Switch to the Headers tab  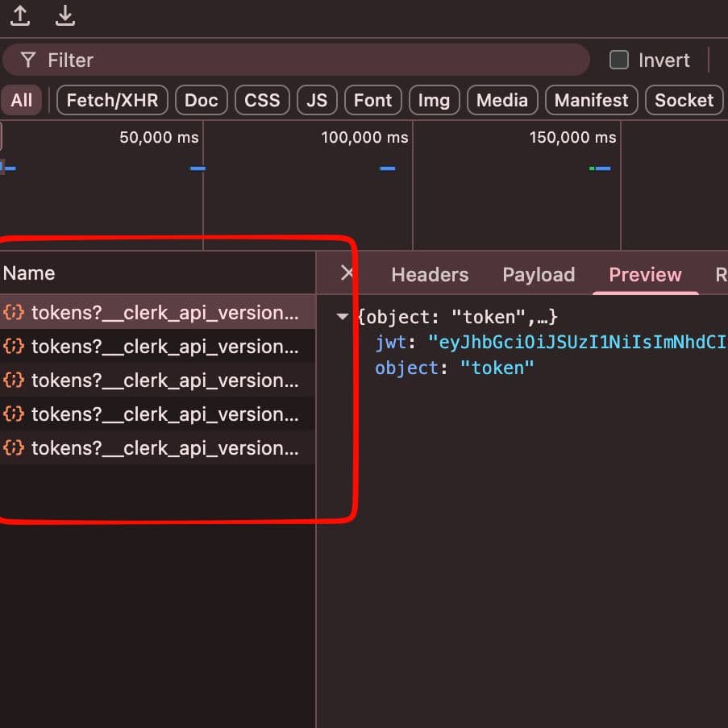tap(430, 274)
